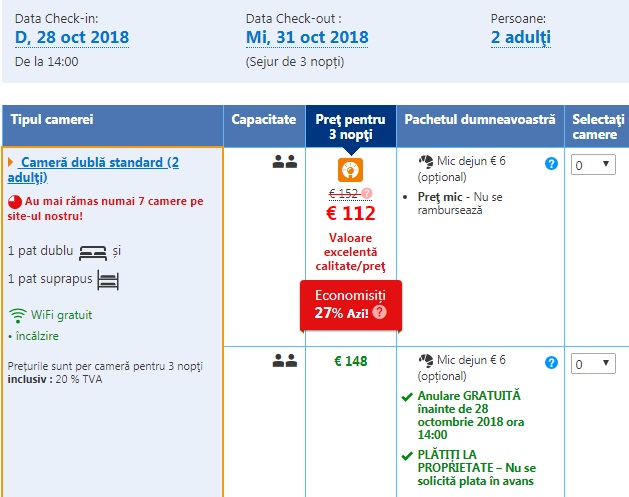Click the two-person occupancy icon in the €112 row
629x497 pixels.
(x=285, y=161)
